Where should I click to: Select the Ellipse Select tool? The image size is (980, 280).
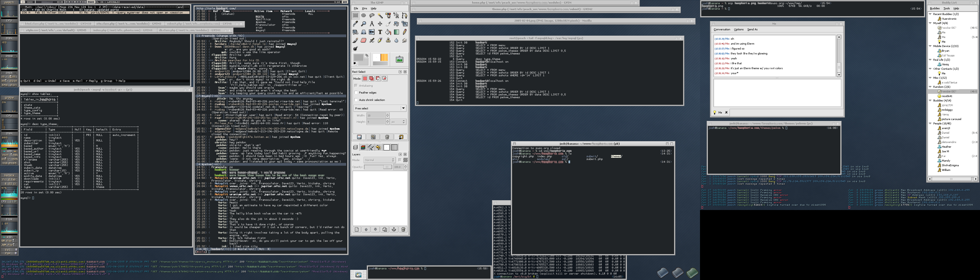coord(364,16)
